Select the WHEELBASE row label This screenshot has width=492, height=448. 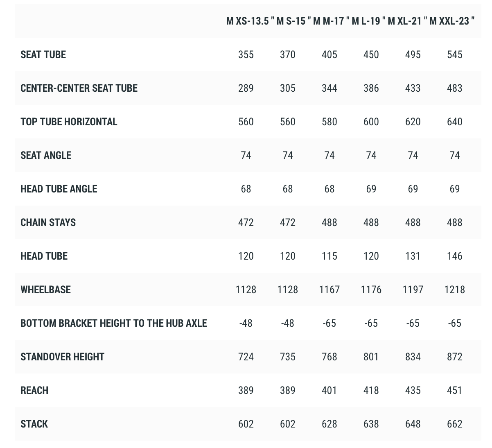pos(45,290)
